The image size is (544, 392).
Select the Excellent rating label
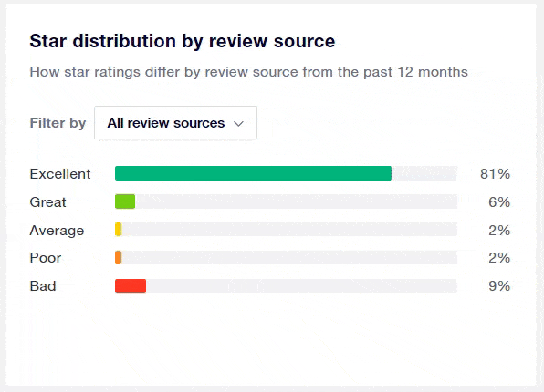pyautogui.click(x=60, y=173)
